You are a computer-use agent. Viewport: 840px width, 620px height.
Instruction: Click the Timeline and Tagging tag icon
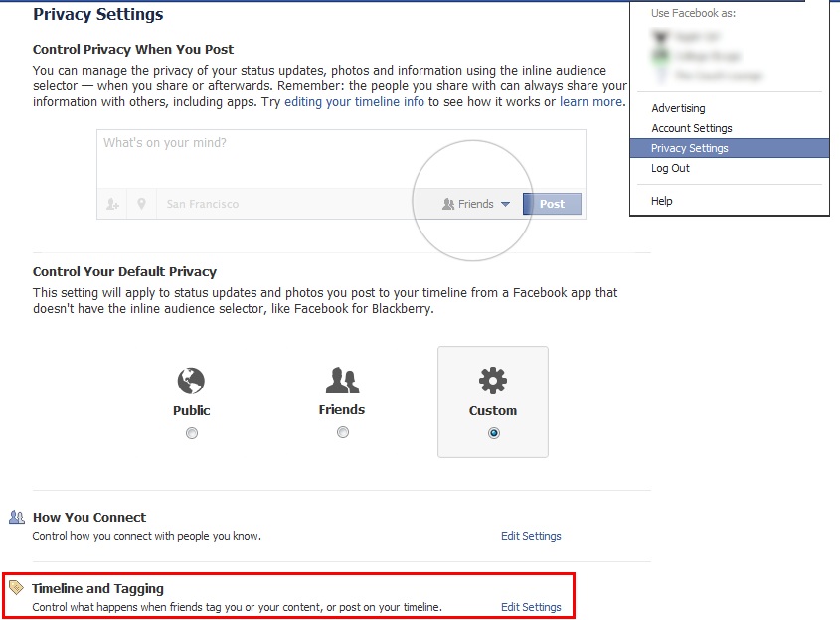(x=17, y=587)
